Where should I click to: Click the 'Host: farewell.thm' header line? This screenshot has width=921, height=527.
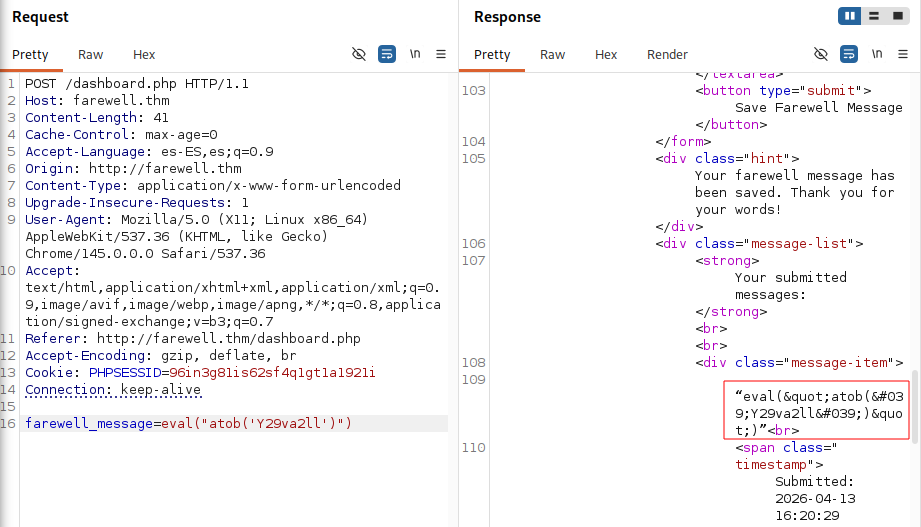tap(97, 100)
